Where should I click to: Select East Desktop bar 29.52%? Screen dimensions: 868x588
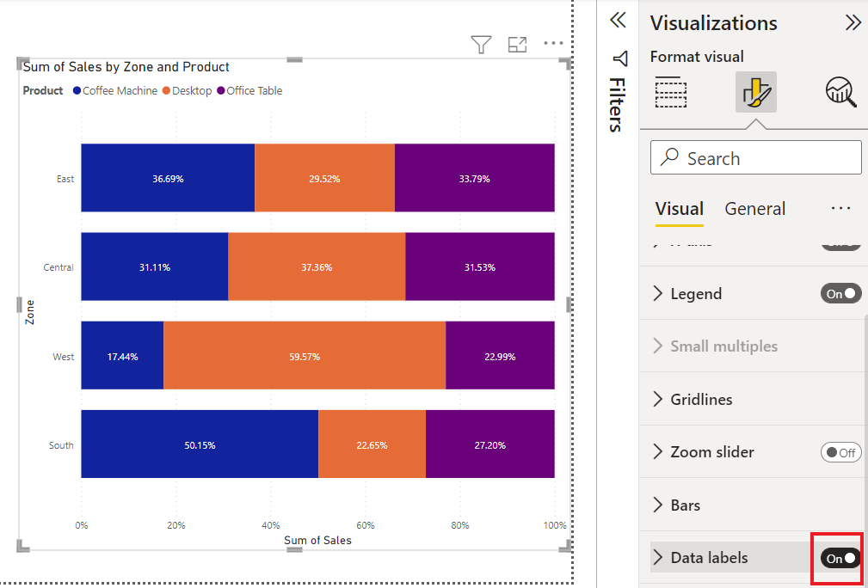[324, 178]
